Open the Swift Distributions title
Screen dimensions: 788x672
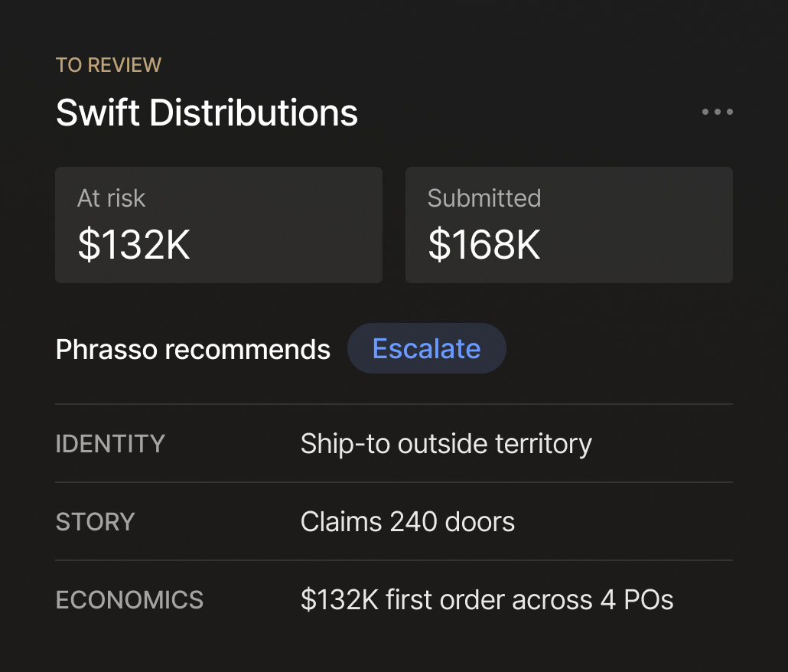pyautogui.click(x=207, y=113)
